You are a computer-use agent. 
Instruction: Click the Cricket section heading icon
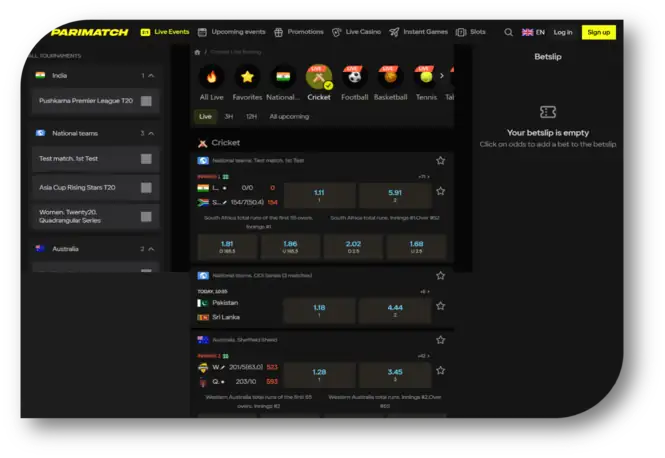click(x=203, y=143)
